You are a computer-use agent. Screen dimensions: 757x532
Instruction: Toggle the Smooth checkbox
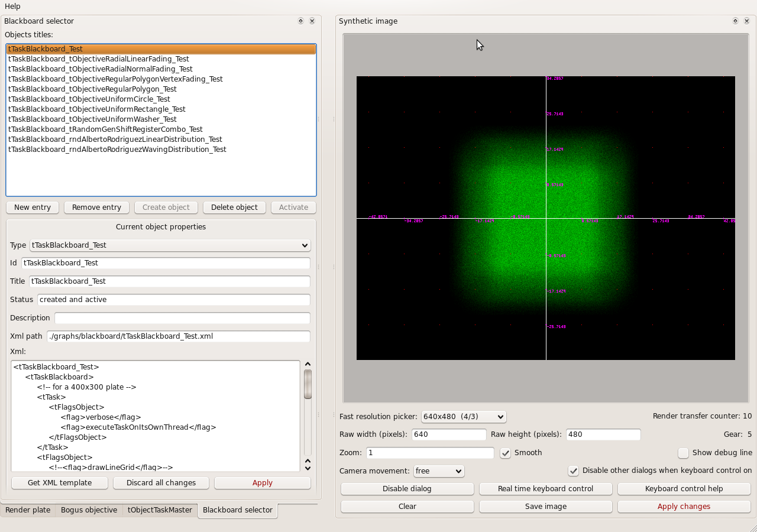506,453
